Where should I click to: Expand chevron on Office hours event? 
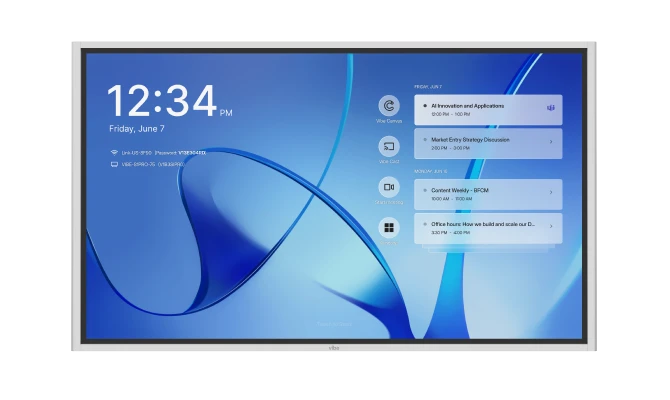(550, 226)
